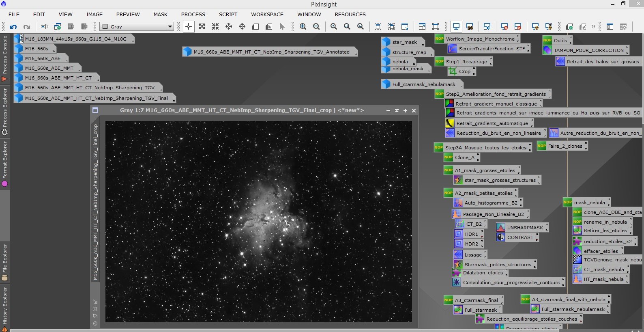
Task: Click the 24-bit STF monitor icon
Action: [470, 26]
